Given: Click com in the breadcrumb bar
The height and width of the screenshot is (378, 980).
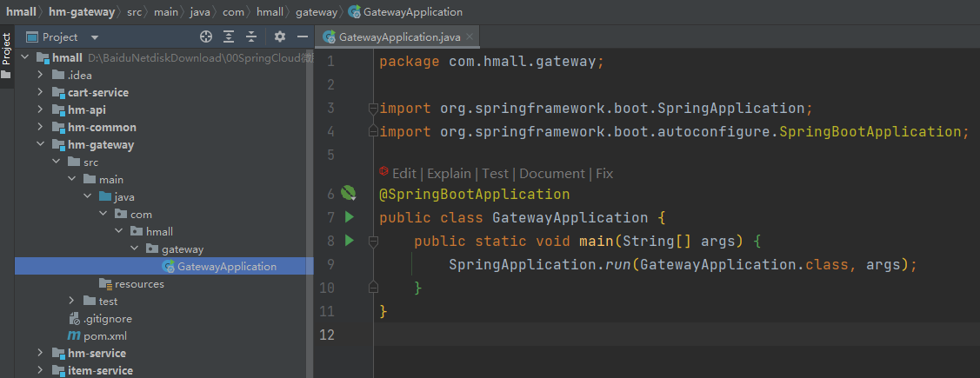Looking at the screenshot, I should coord(233,12).
